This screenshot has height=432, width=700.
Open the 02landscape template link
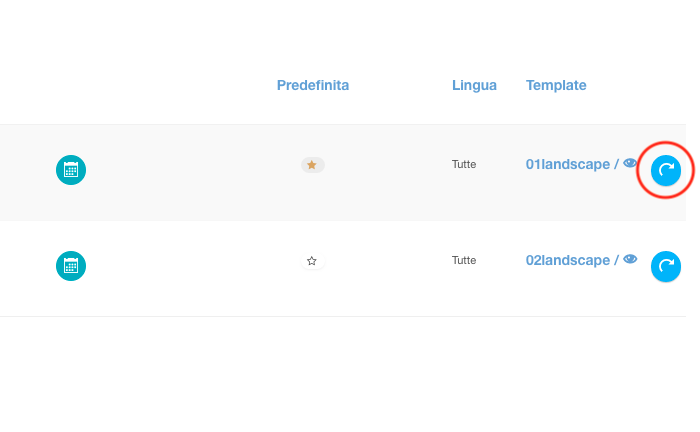coord(567,260)
